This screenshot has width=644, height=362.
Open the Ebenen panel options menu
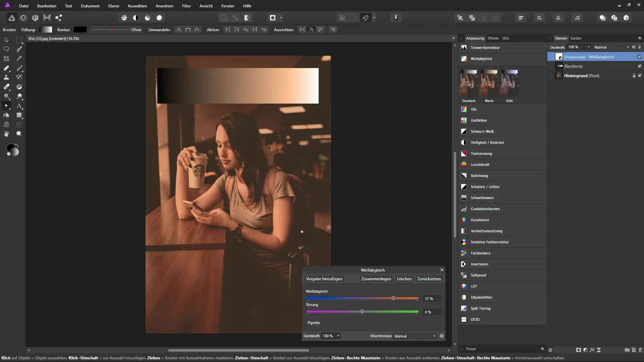tap(640, 38)
